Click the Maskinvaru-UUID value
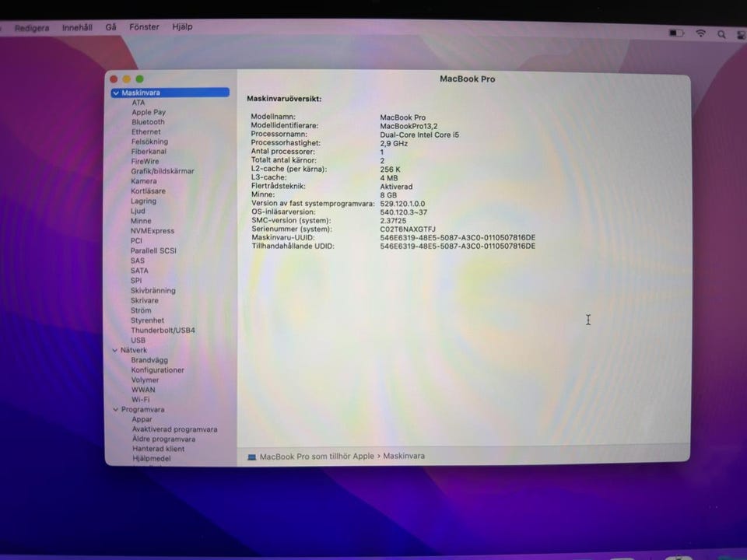 pyautogui.click(x=458, y=238)
